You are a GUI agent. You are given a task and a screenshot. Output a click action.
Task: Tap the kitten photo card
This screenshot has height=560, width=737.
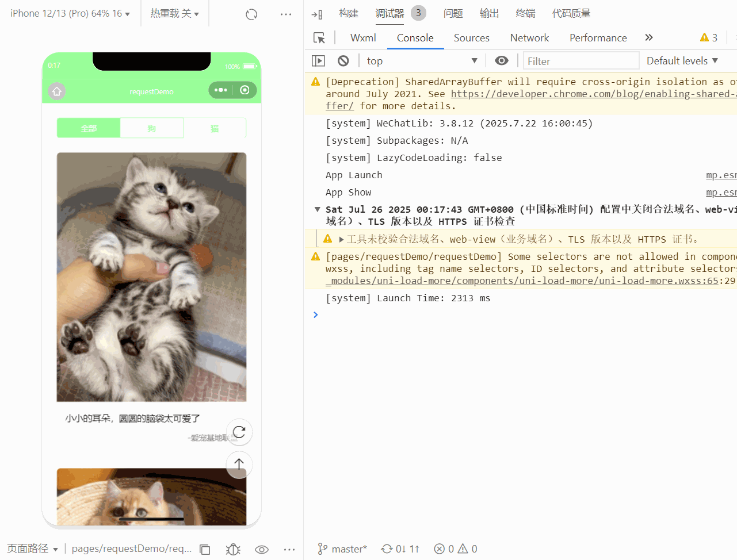(x=151, y=277)
